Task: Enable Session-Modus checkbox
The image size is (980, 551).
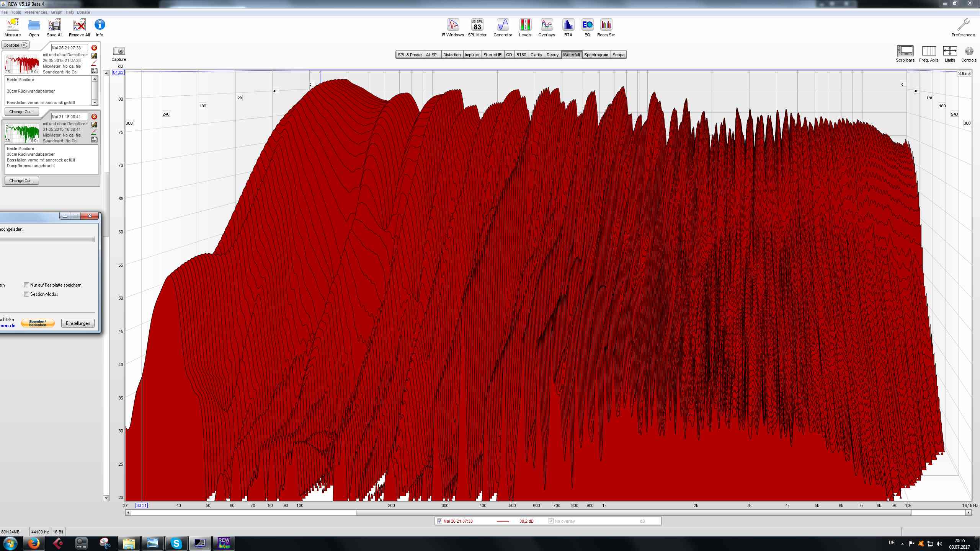Action: 26,294
